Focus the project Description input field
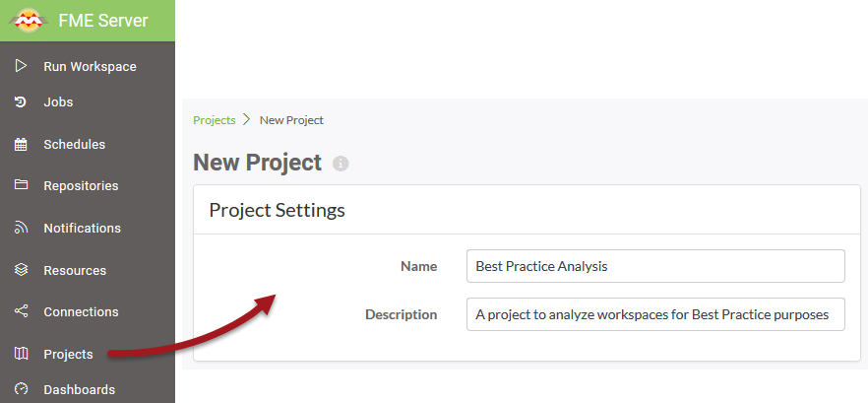Image resolution: width=868 pixels, height=403 pixels. [x=655, y=314]
